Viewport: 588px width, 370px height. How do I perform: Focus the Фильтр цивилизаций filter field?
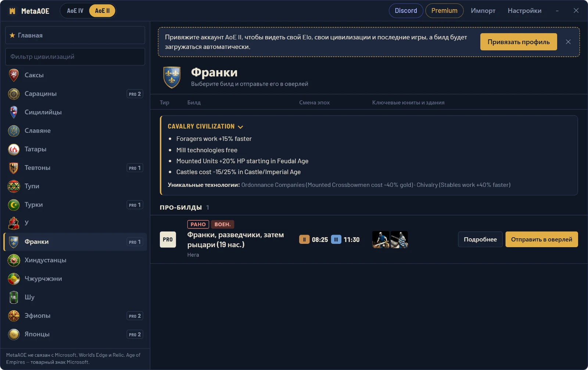tap(75, 57)
